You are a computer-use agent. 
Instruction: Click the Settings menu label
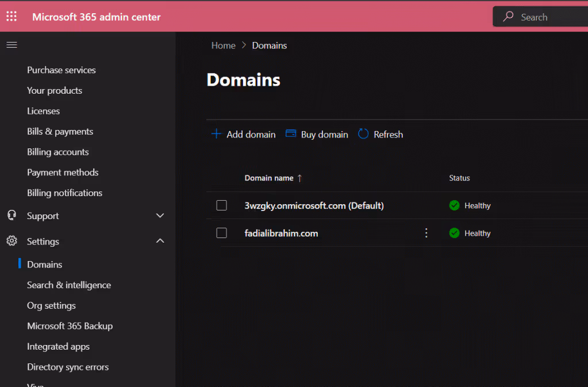(43, 242)
